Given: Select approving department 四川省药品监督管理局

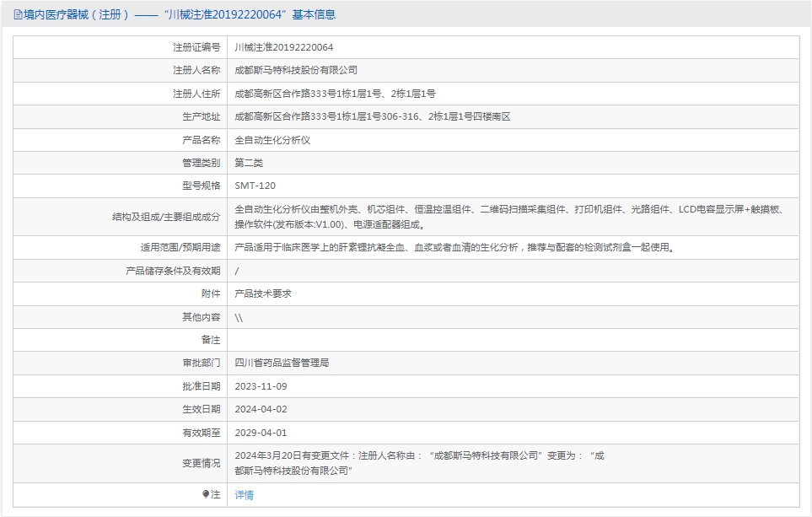Looking at the screenshot, I should [282, 363].
